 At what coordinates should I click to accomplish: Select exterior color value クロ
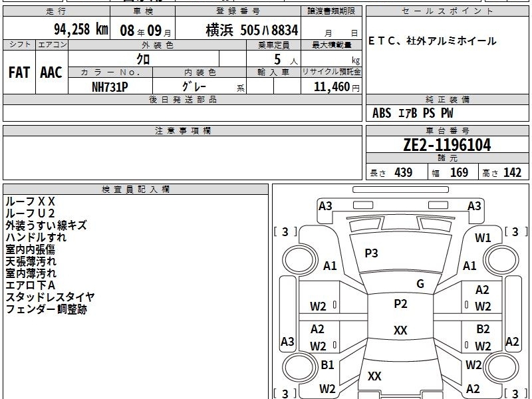143,59
